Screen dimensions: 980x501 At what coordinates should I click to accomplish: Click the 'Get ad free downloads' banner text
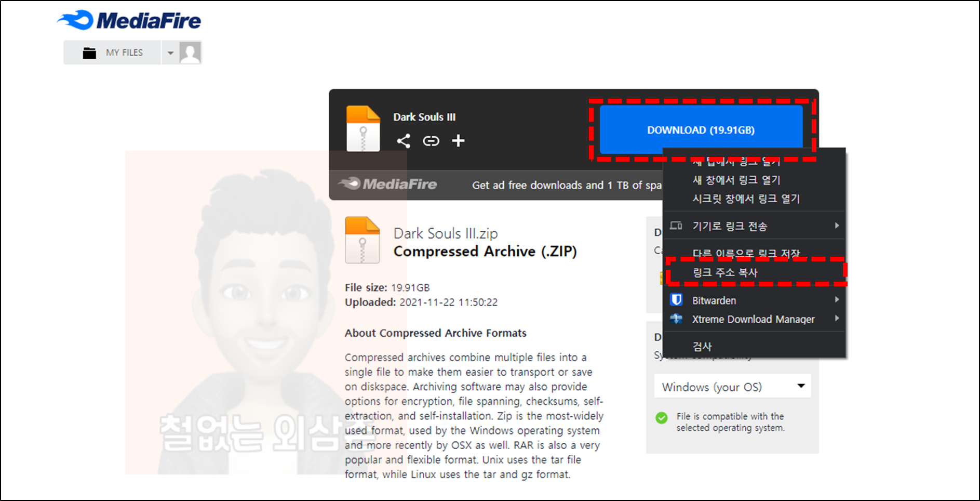tap(567, 185)
